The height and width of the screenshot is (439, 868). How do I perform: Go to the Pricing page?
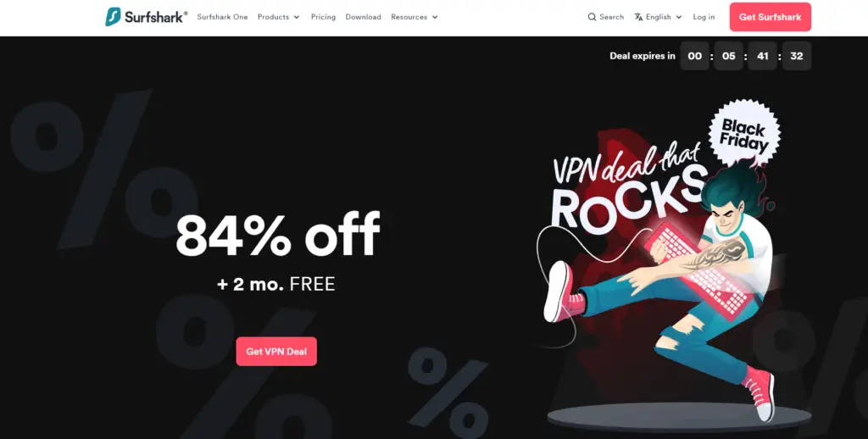(x=323, y=17)
